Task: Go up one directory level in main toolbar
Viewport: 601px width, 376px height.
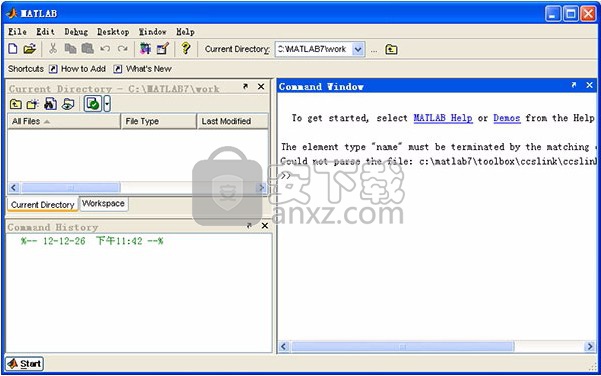Action: point(391,49)
